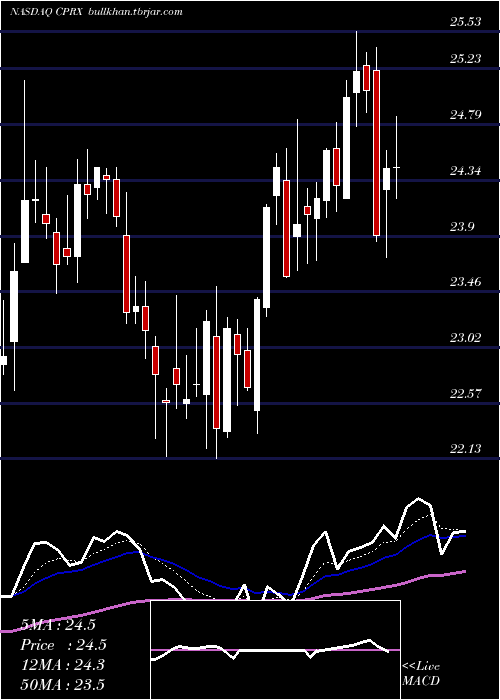Click the <<Live MACD label
500x700 pixels.
421,674
